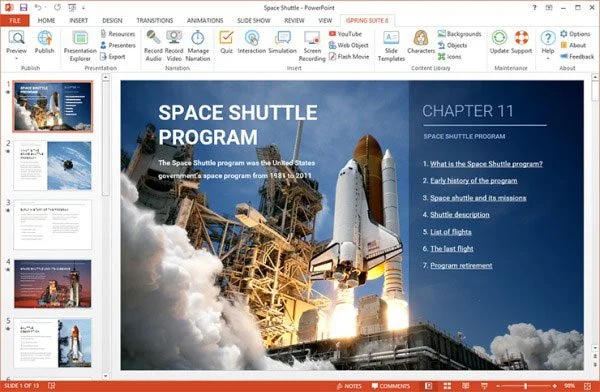Screen dimensions: 600x392
Task: Insert a YouTube video
Action: 345,34
